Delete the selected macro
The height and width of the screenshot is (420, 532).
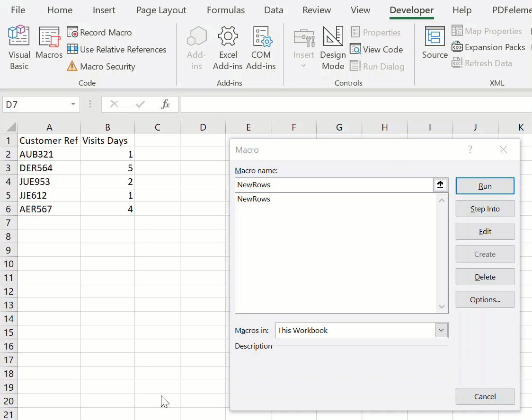point(485,277)
